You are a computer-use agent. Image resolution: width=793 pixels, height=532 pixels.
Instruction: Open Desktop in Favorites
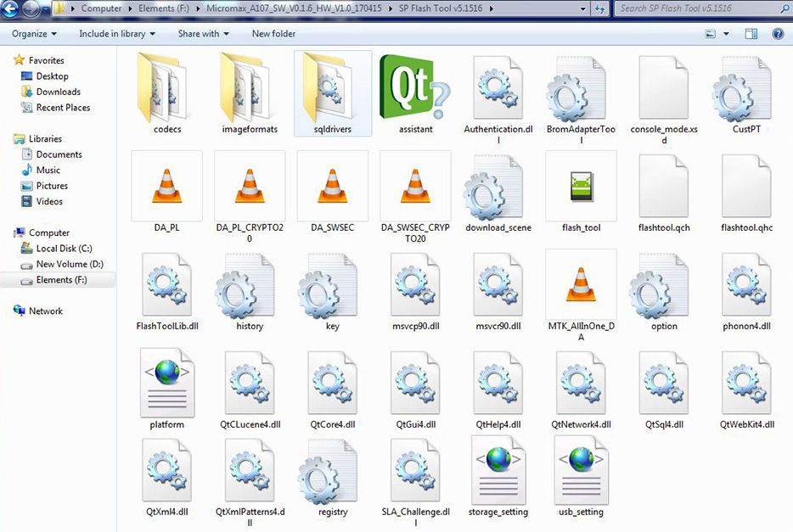(x=44, y=76)
